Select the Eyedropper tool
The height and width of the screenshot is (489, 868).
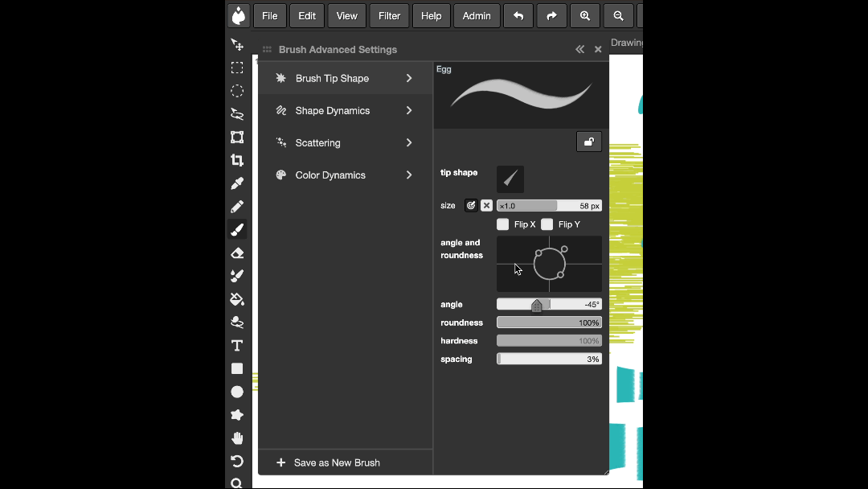(237, 183)
